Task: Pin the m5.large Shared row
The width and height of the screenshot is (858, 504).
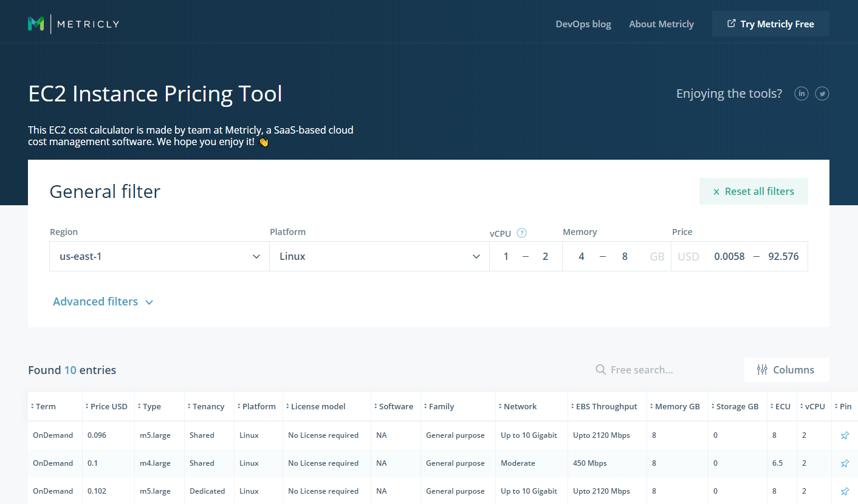Action: click(x=845, y=435)
